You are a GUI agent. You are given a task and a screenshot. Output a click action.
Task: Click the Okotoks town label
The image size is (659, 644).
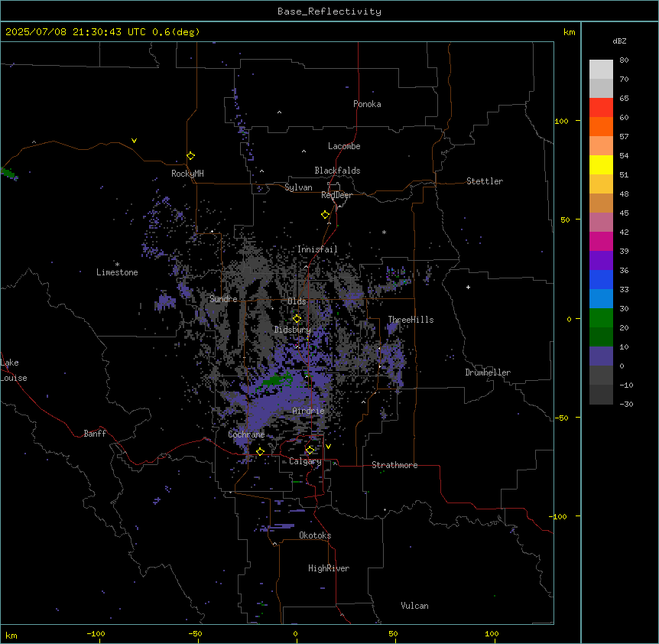coord(315,535)
